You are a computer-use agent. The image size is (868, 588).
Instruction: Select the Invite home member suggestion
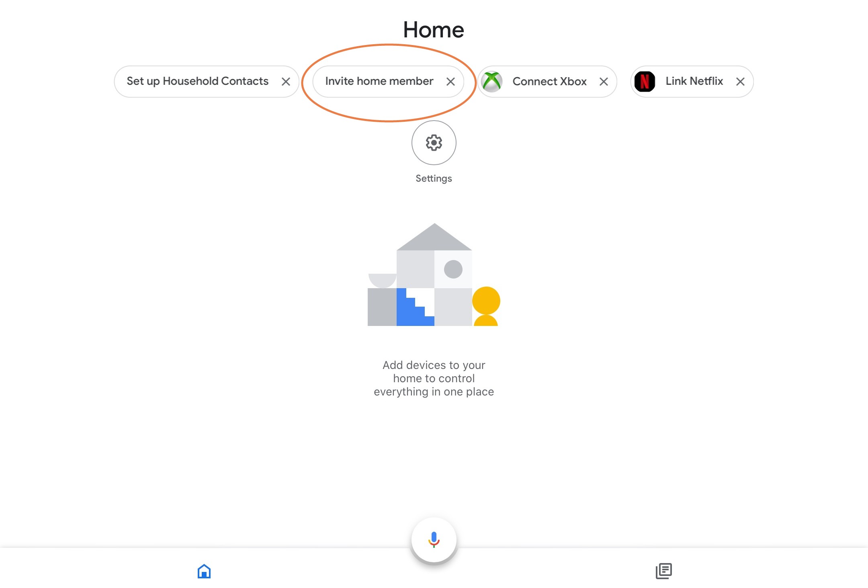pos(379,81)
